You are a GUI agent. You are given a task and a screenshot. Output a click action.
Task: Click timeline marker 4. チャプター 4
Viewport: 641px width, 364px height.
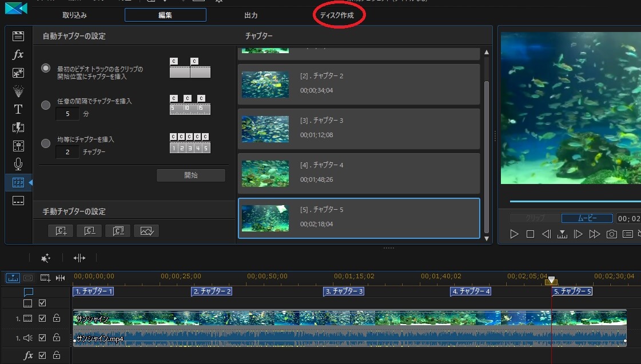(471, 291)
